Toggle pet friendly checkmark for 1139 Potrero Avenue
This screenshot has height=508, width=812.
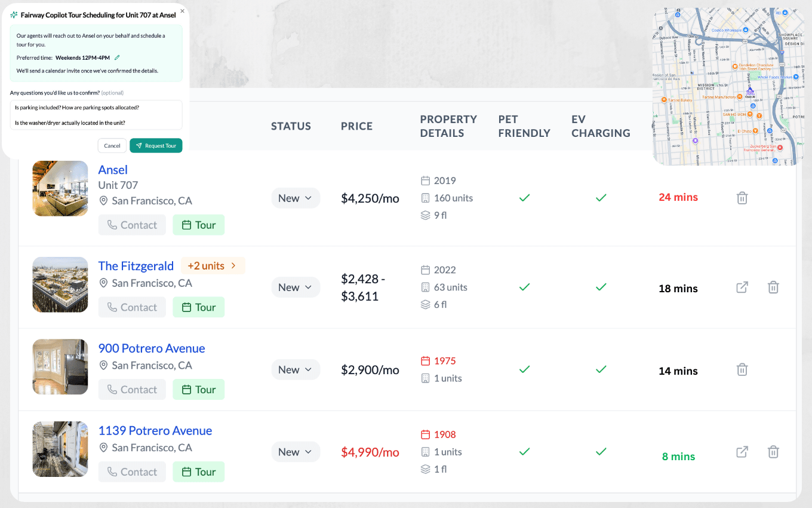pos(524,452)
